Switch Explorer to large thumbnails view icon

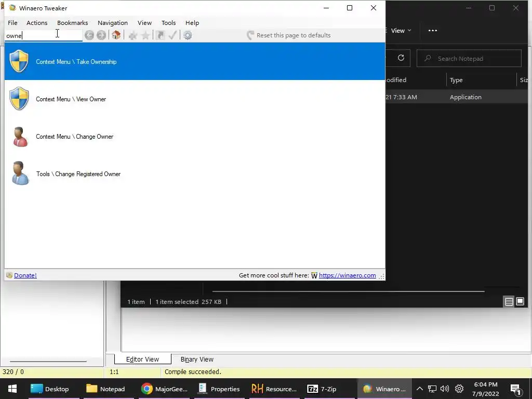click(520, 301)
